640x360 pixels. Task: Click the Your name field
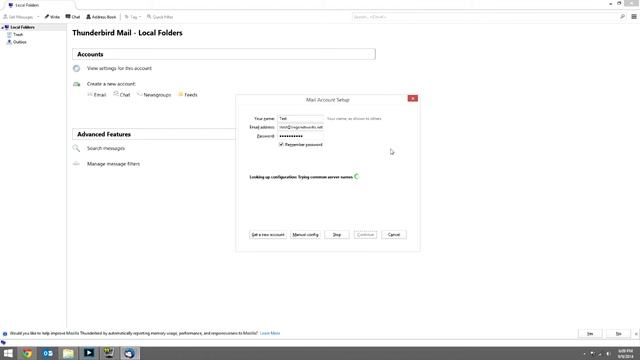pyautogui.click(x=300, y=118)
